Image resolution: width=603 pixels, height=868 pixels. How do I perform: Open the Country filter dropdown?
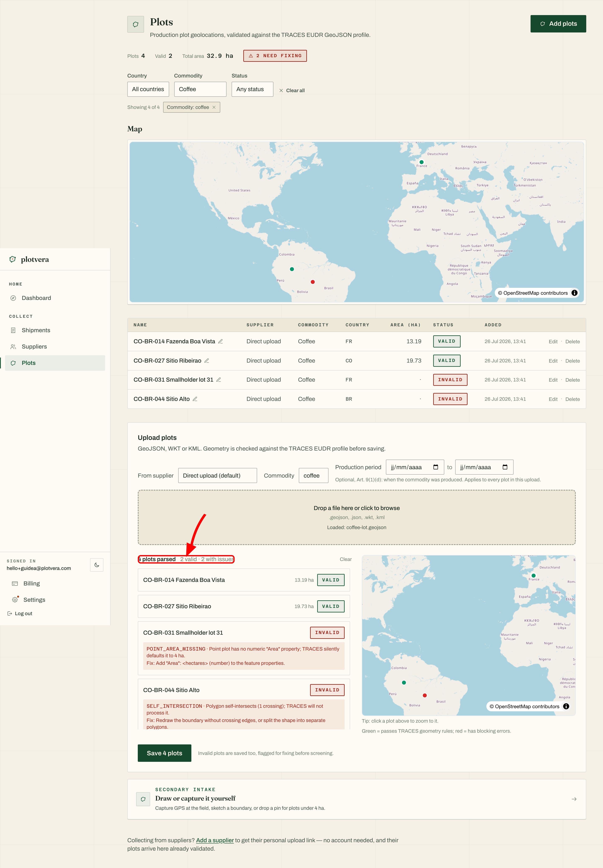pyautogui.click(x=148, y=89)
